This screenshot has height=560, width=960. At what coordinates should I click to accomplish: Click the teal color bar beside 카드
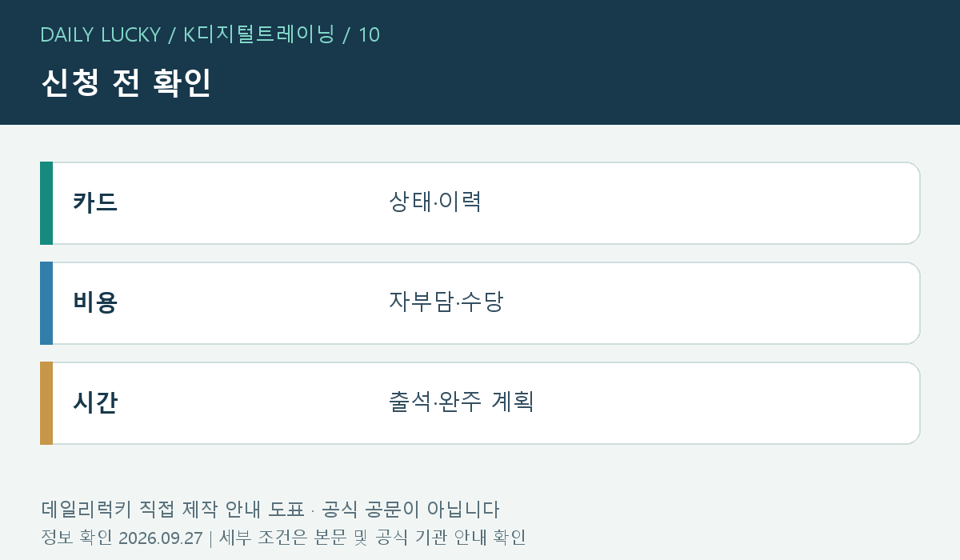pos(46,203)
